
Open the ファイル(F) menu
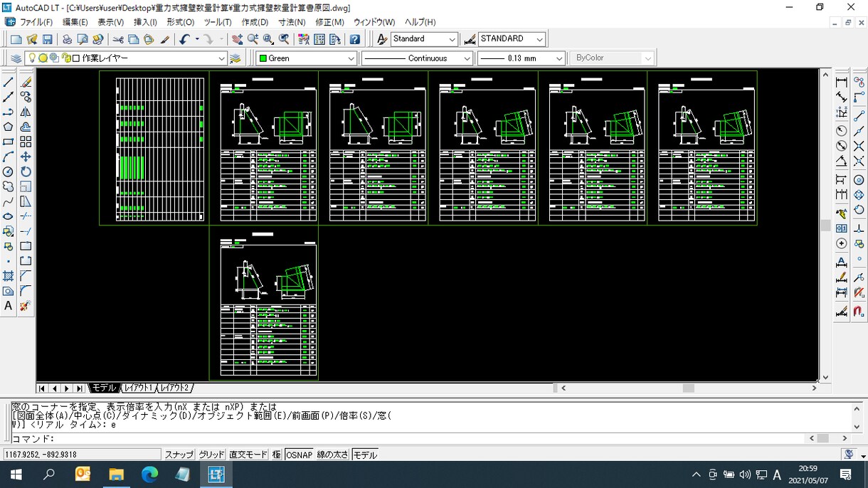coord(36,22)
